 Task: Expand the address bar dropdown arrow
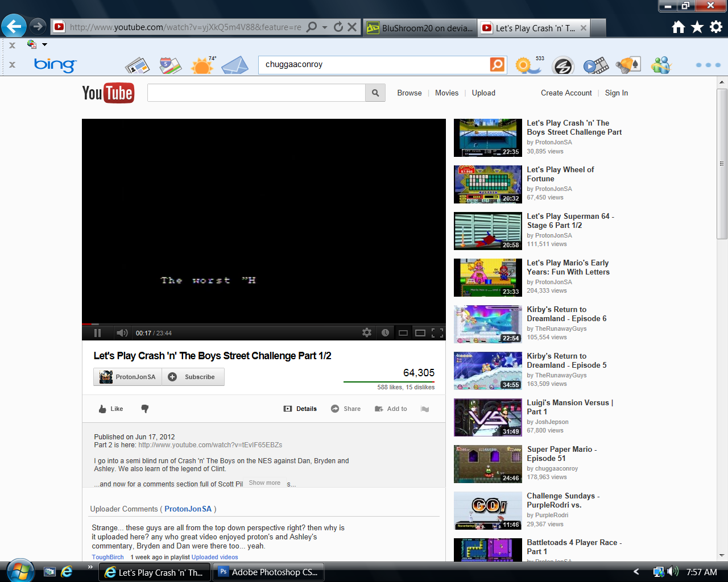point(325,27)
